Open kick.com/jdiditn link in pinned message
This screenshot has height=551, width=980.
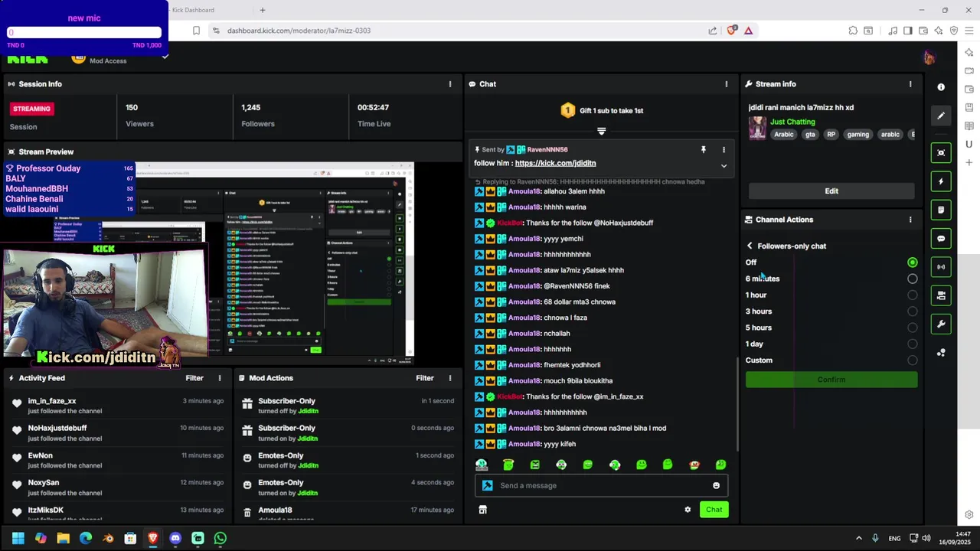coord(555,163)
